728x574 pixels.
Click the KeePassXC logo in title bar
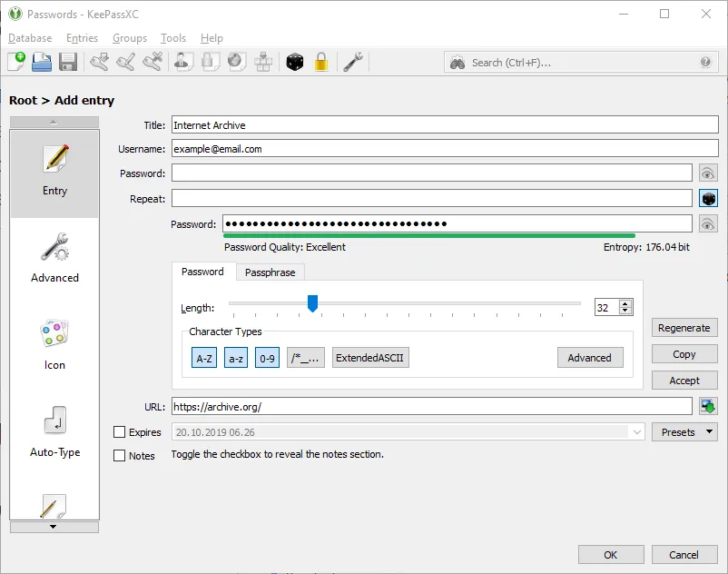15,14
